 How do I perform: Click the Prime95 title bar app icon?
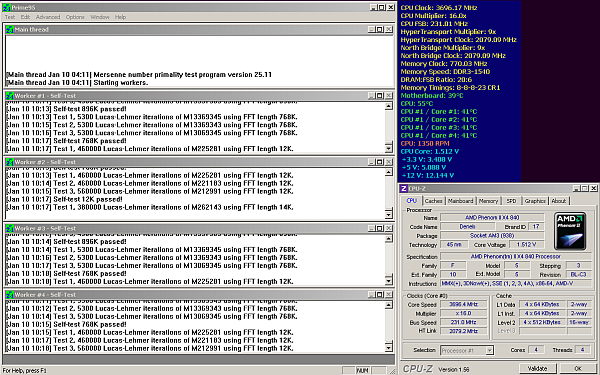(x=7, y=7)
